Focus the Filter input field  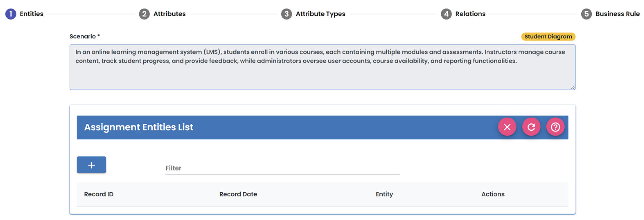click(x=282, y=168)
